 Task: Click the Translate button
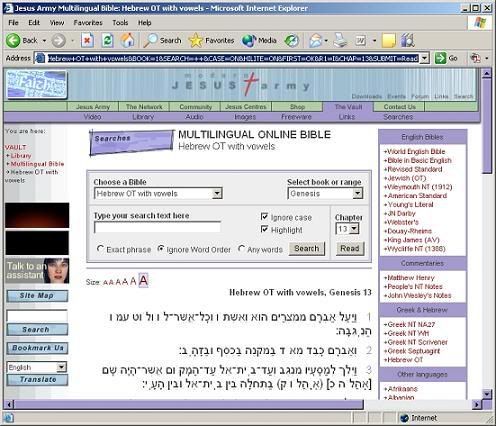37,380
